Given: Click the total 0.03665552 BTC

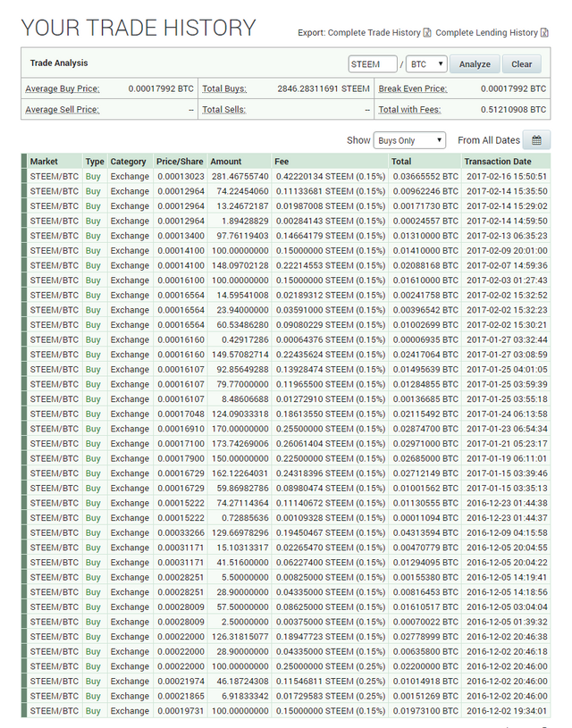Looking at the screenshot, I should (x=425, y=177).
